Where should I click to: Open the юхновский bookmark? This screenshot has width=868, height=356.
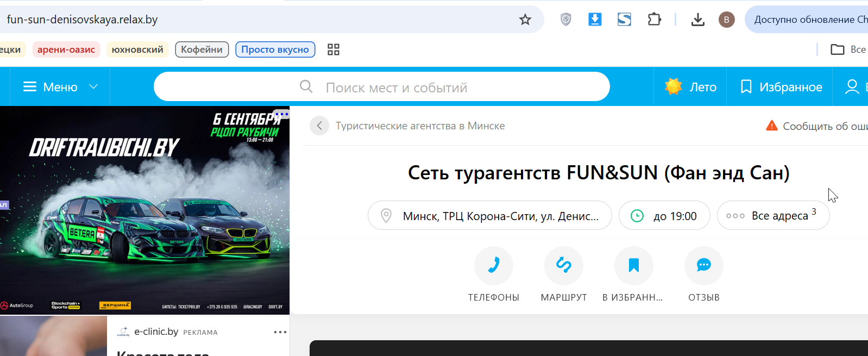[x=137, y=49]
